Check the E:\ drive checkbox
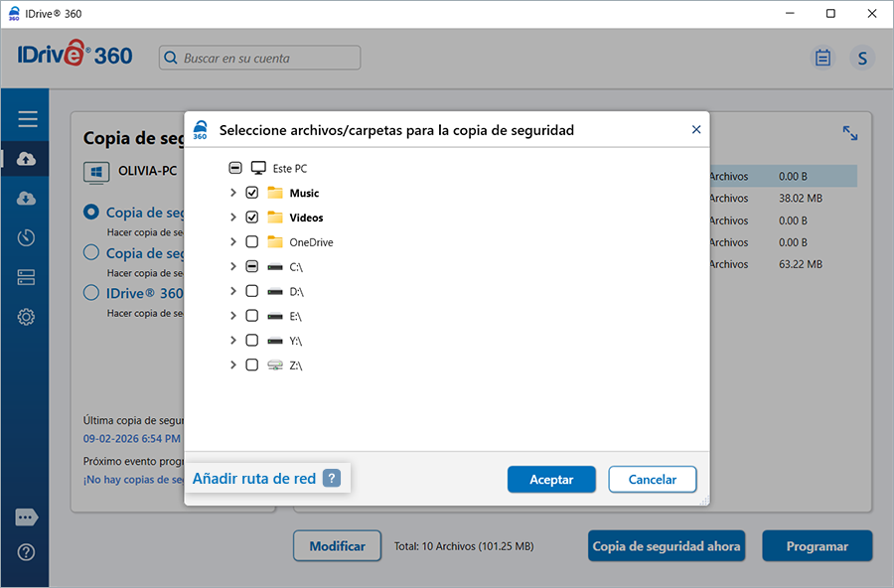Viewport: 894px width, 588px height. pos(251,316)
